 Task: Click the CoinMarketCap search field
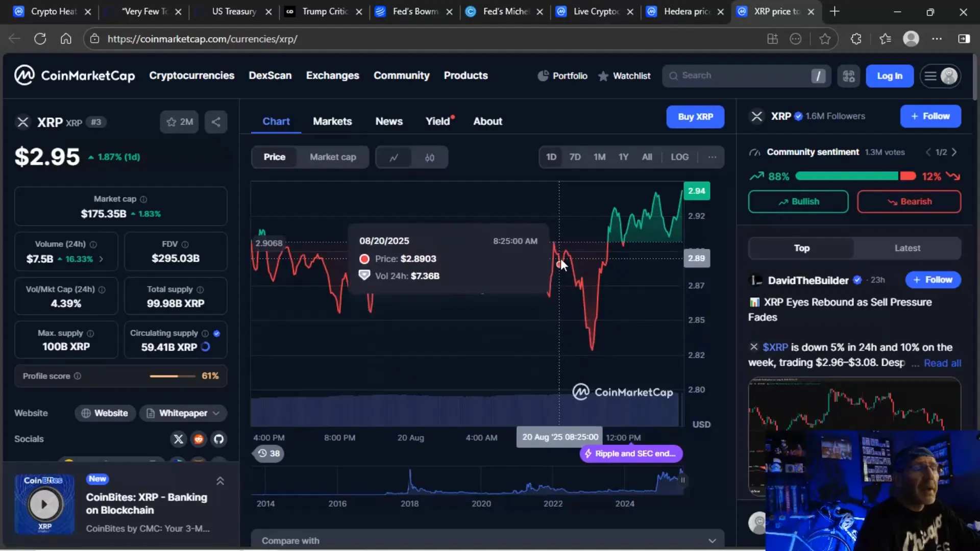click(x=746, y=76)
